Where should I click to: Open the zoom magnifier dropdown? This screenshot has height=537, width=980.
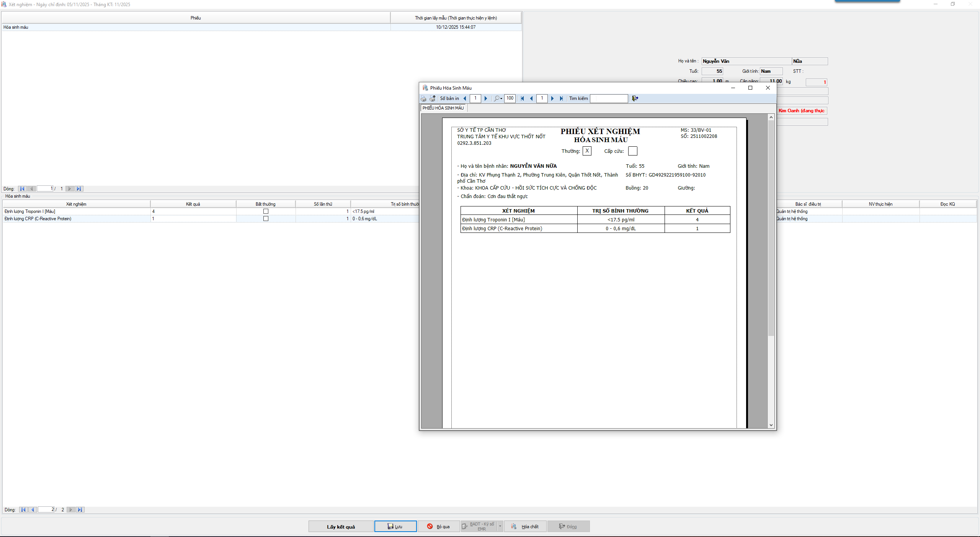coord(498,99)
